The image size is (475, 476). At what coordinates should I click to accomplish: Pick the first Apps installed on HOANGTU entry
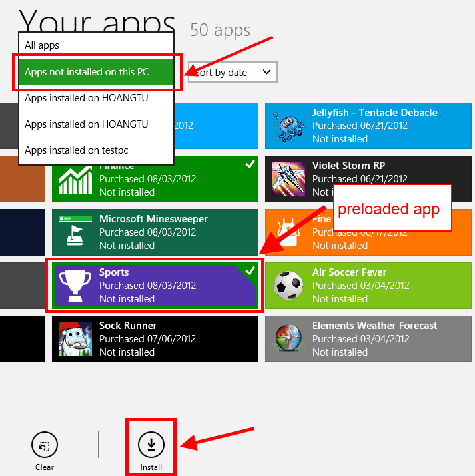click(x=96, y=98)
